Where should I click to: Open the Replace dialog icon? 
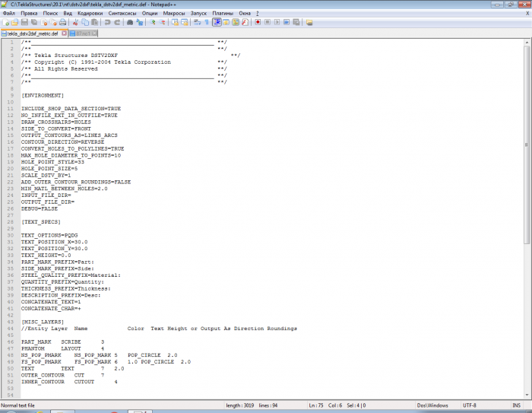tap(139, 22)
